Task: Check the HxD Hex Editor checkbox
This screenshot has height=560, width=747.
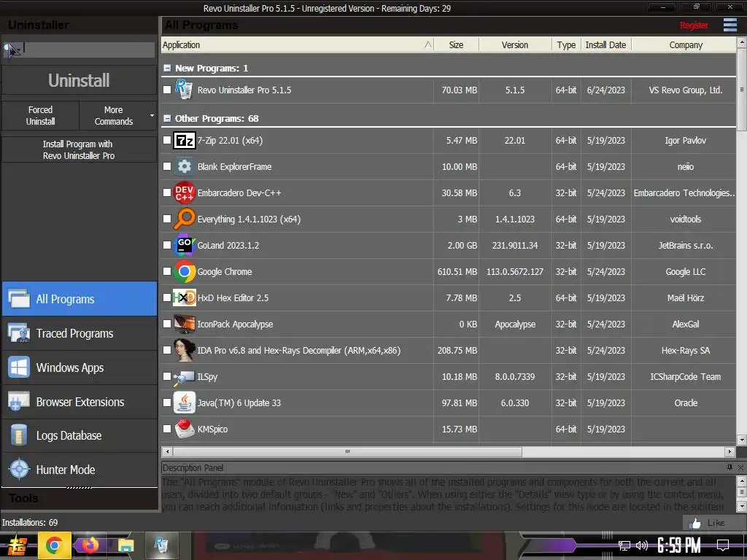Action: (167, 297)
